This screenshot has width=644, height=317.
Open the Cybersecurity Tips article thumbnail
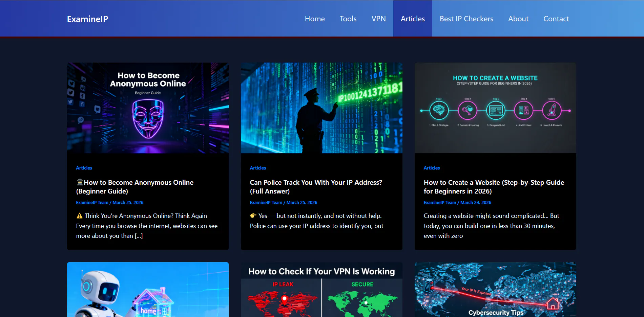click(x=495, y=290)
